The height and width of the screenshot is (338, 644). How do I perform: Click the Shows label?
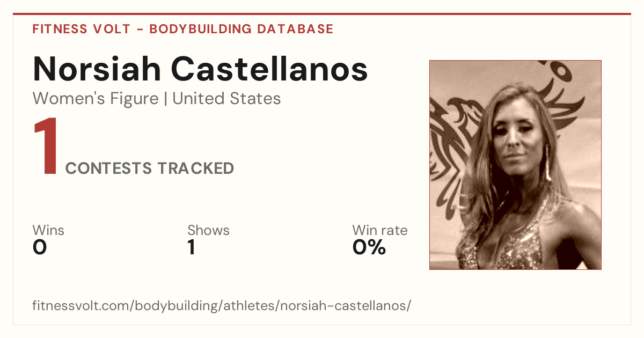click(208, 230)
